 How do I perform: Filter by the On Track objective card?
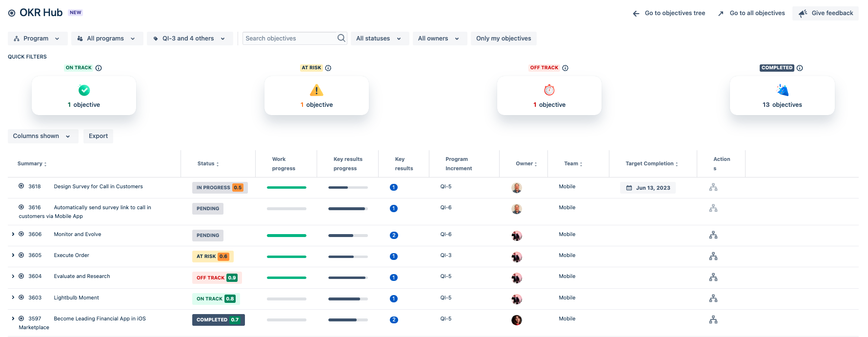point(84,96)
